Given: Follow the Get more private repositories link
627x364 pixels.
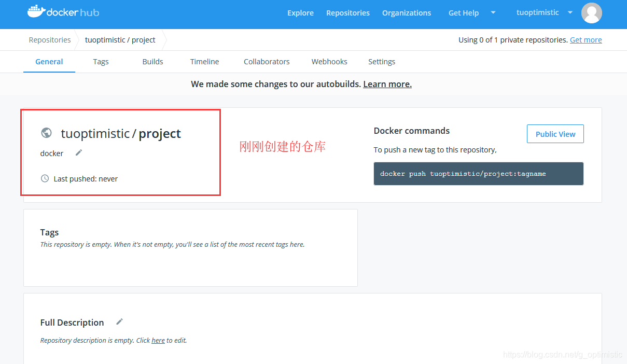Looking at the screenshot, I should click(586, 40).
